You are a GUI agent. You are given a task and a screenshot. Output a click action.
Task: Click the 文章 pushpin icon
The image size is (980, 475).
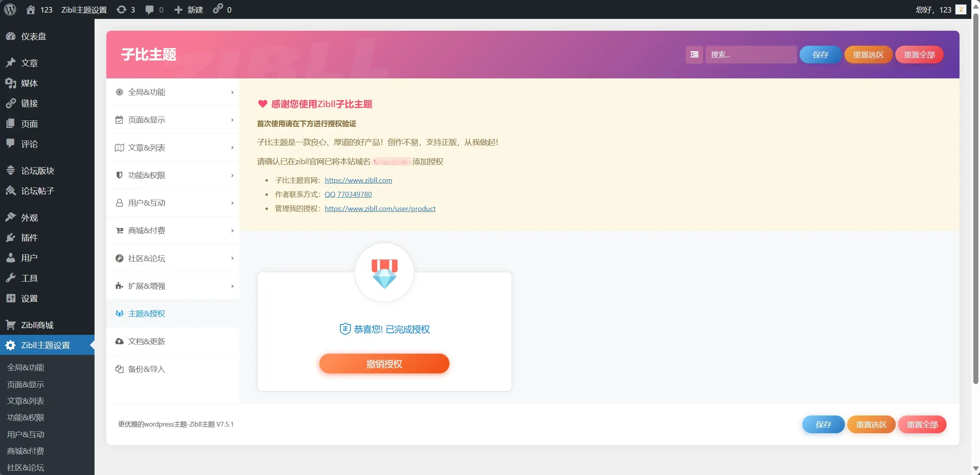pyautogui.click(x=11, y=63)
